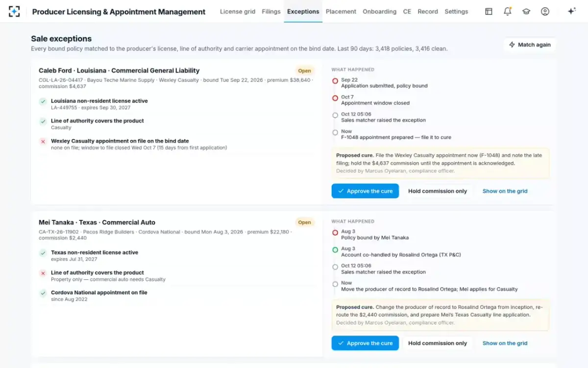Image resolution: width=588 pixels, height=368 pixels.
Task: Click policy number CGL-LA-26-04417 line
Action: coord(175,83)
